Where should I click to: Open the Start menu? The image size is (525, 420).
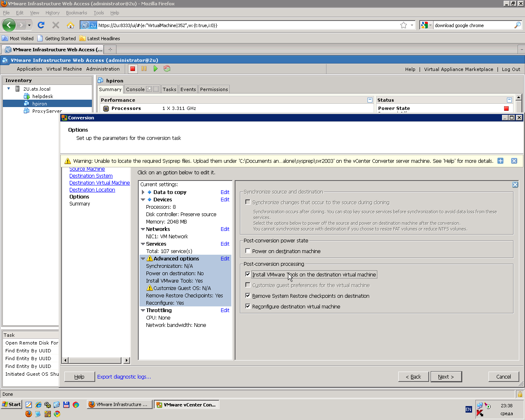(x=11, y=404)
